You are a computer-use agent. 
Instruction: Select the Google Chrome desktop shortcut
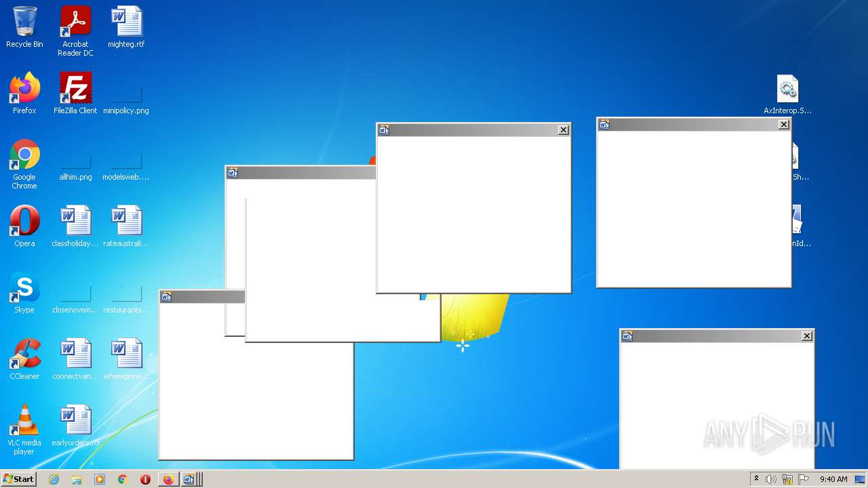[x=24, y=164]
